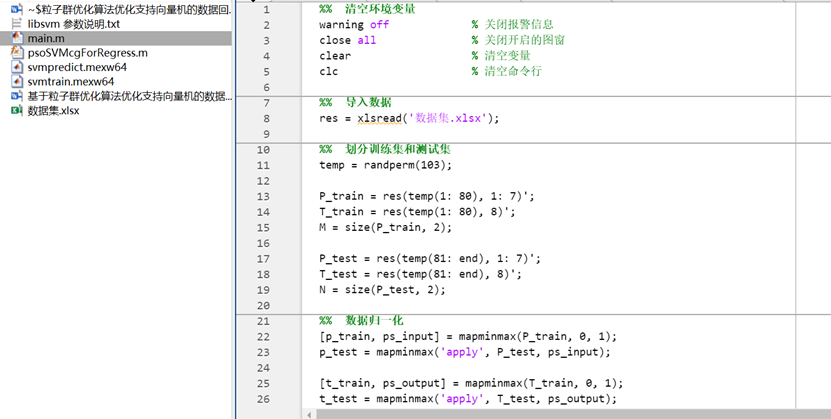Click the '[p_train, ps_input]' mapminmax line

coord(468,337)
